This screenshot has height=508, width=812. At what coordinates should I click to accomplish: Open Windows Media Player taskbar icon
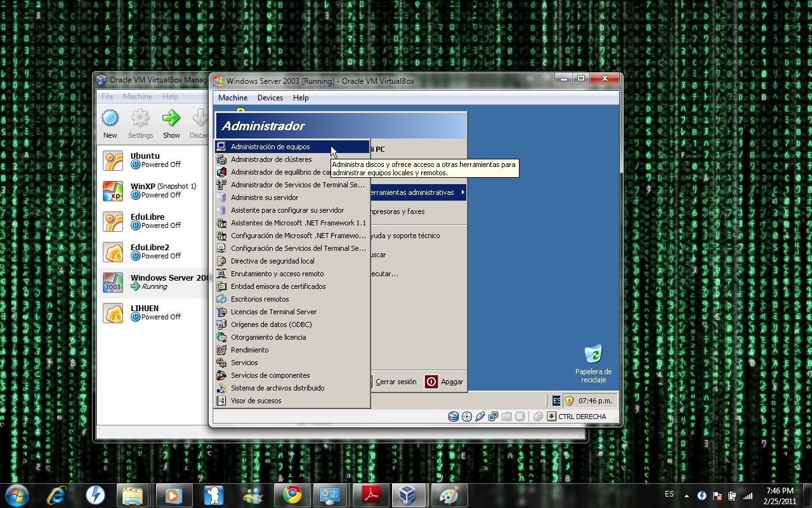[x=174, y=495]
